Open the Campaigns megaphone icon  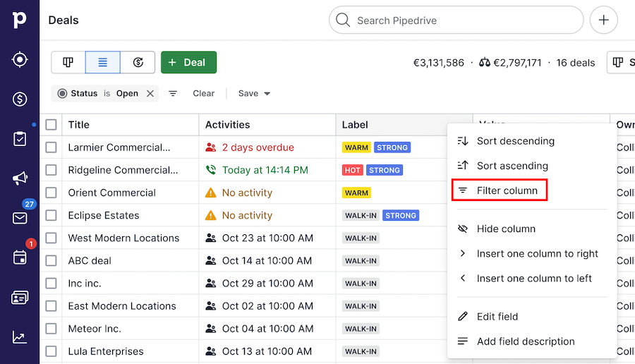[x=20, y=178]
